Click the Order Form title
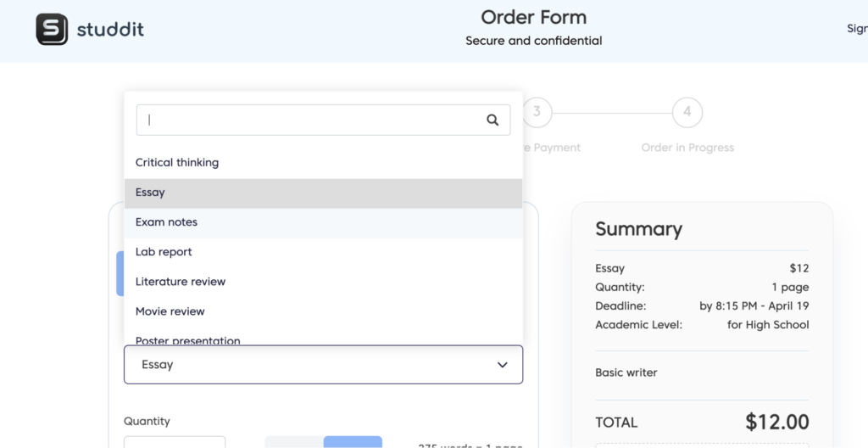 534,17
